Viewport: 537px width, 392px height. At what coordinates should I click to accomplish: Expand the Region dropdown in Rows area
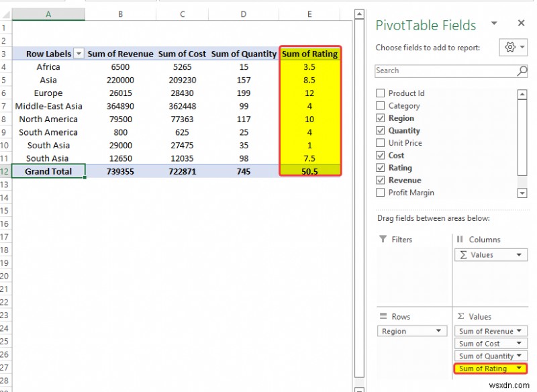pyautogui.click(x=440, y=330)
